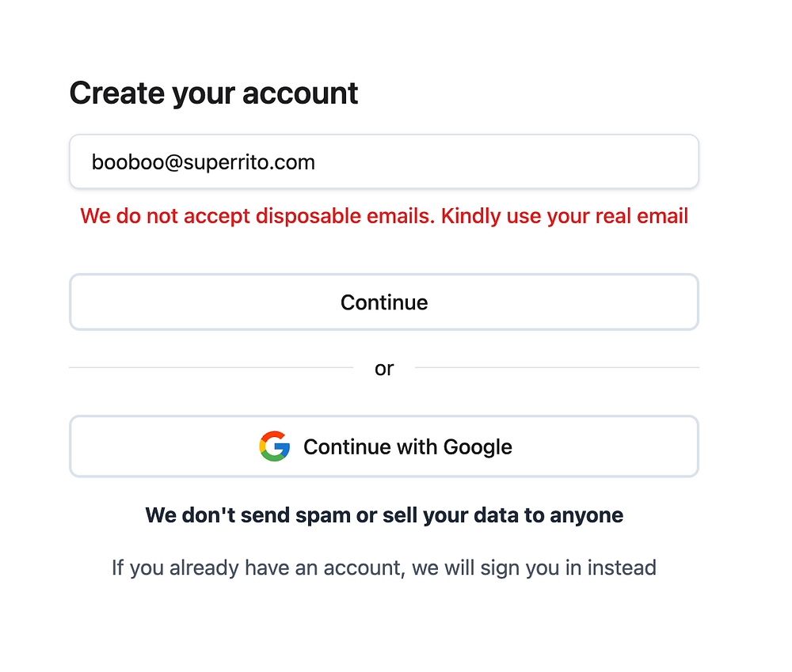The width and height of the screenshot is (792, 672).
Task: Click divider line right of "or"
Action: pyautogui.click(x=557, y=367)
